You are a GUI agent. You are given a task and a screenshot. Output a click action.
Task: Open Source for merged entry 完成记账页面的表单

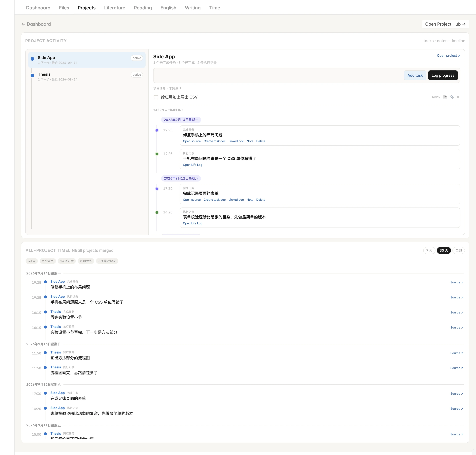tap(457, 394)
